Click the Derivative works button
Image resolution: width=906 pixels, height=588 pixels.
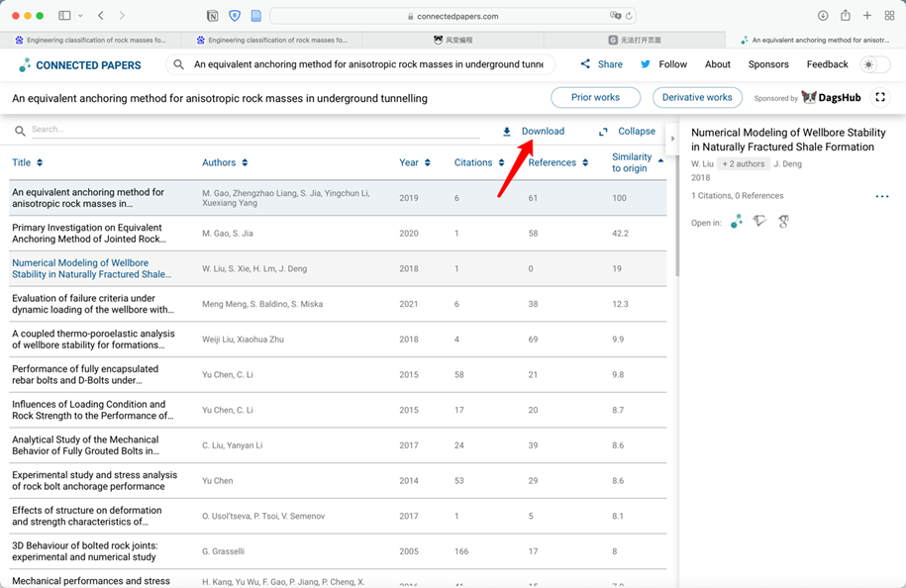(697, 97)
